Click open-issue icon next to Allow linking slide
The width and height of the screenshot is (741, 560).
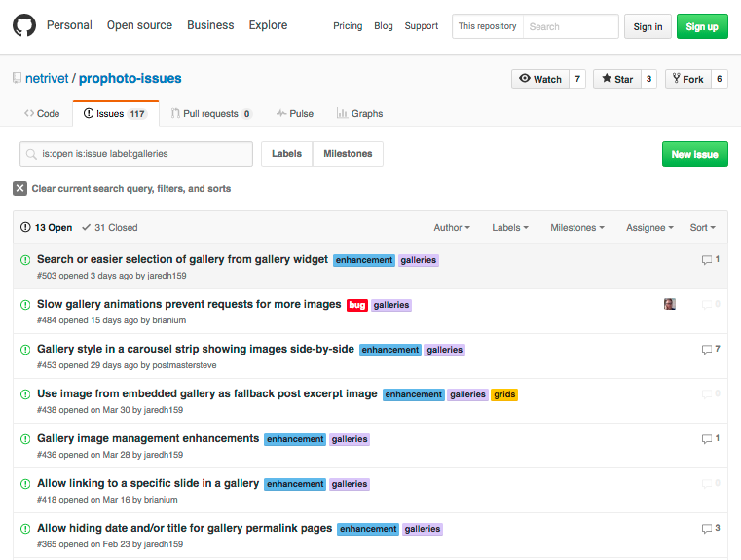(x=25, y=484)
